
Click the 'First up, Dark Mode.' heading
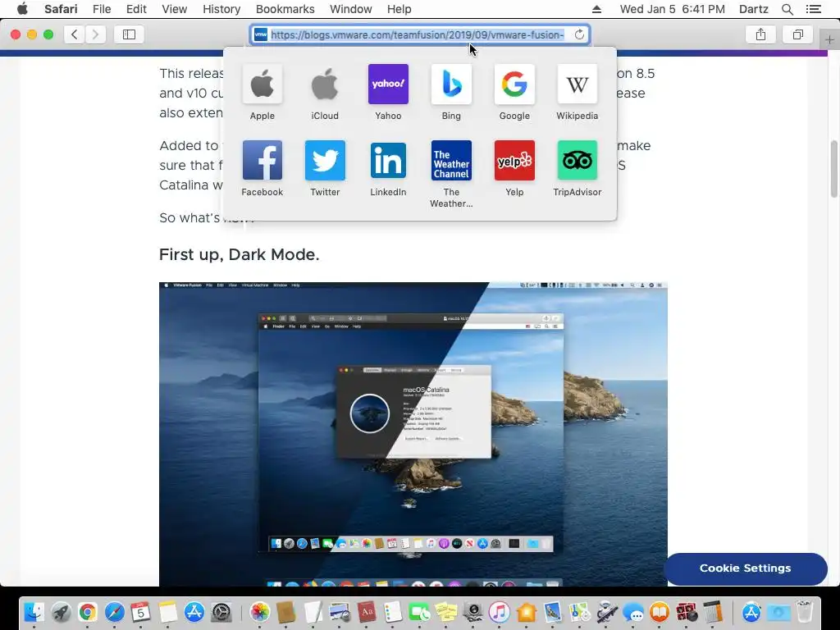(x=239, y=254)
